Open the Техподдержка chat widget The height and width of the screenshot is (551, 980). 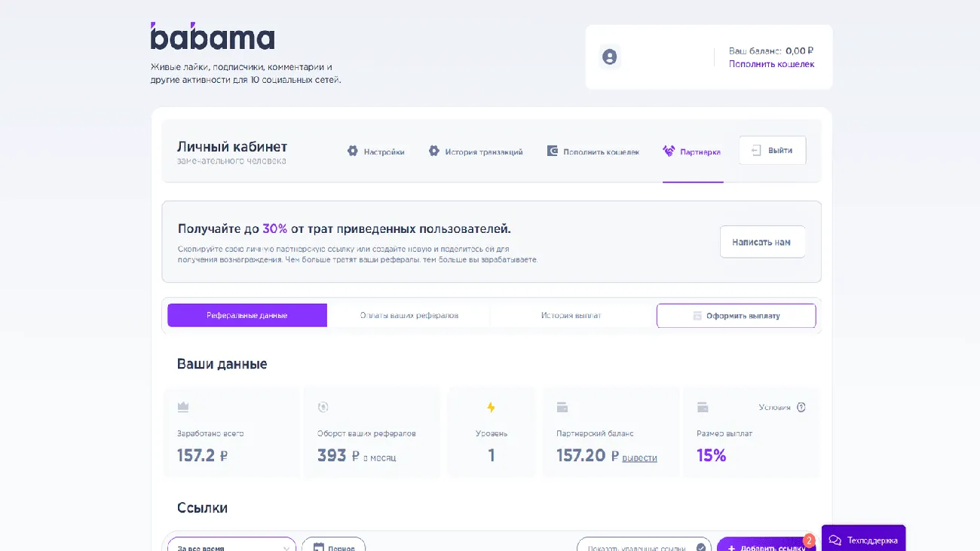point(863,540)
